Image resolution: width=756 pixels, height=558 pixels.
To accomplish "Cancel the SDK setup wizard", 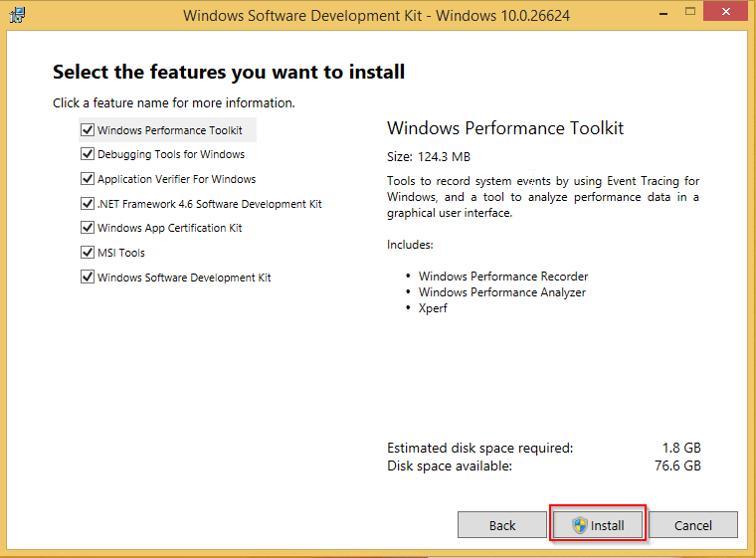I will (693, 525).
